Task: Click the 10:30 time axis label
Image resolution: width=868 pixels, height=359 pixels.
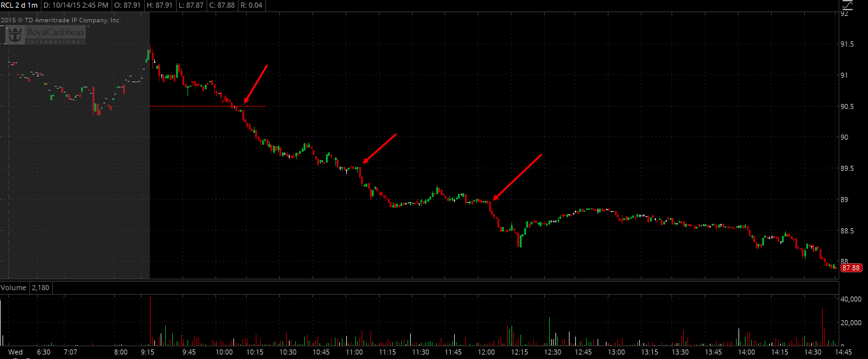Action: (288, 352)
